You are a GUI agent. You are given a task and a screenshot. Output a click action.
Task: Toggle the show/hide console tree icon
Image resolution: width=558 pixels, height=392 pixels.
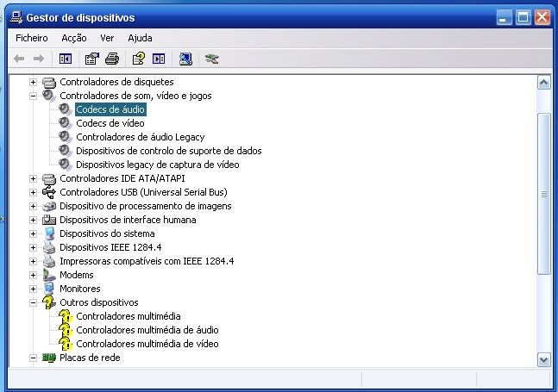[66, 59]
